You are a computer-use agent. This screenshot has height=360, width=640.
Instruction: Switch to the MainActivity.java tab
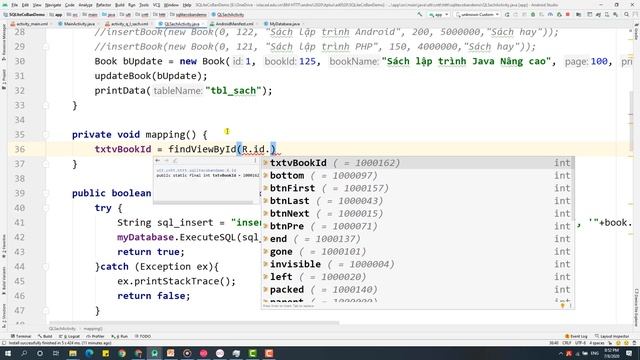coord(77,24)
